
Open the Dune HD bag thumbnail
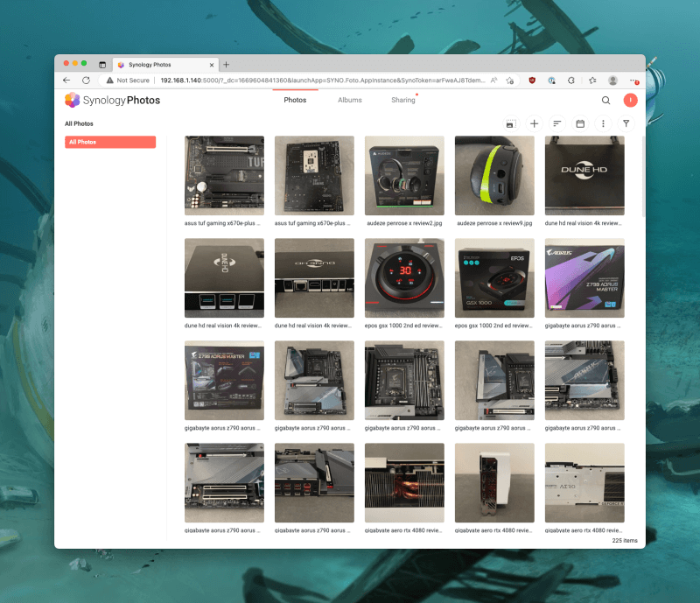[x=584, y=175]
